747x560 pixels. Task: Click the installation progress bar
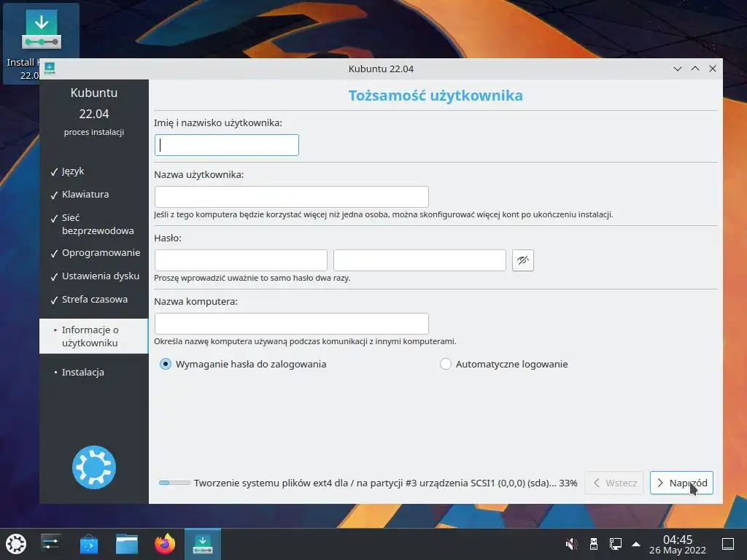tap(174, 483)
